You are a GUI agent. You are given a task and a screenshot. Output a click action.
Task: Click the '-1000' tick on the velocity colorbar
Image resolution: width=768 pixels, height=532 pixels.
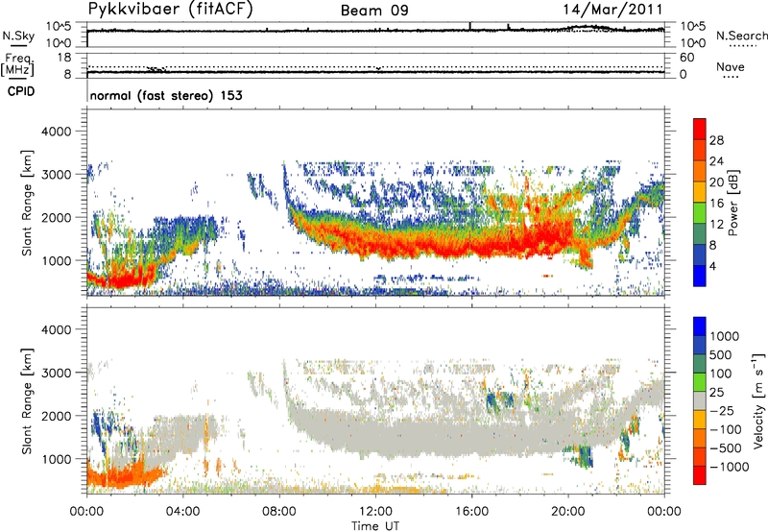click(729, 467)
